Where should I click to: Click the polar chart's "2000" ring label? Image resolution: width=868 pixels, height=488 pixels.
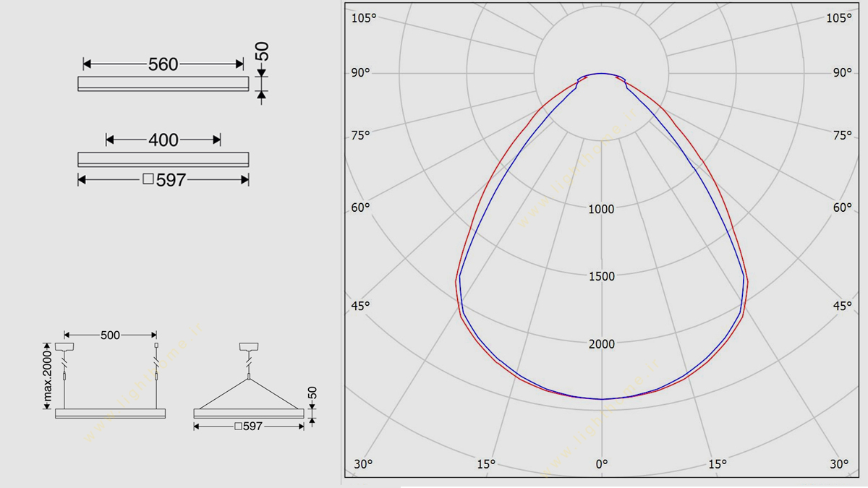[x=601, y=344]
